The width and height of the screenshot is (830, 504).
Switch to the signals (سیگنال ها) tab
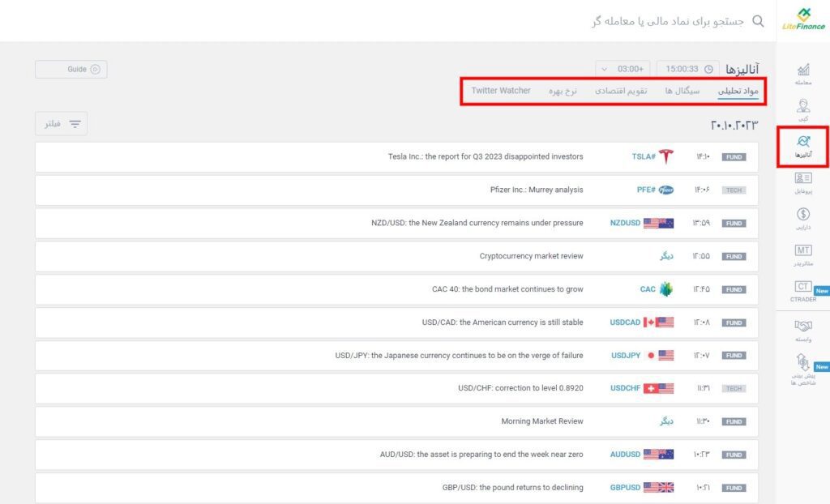682,91
